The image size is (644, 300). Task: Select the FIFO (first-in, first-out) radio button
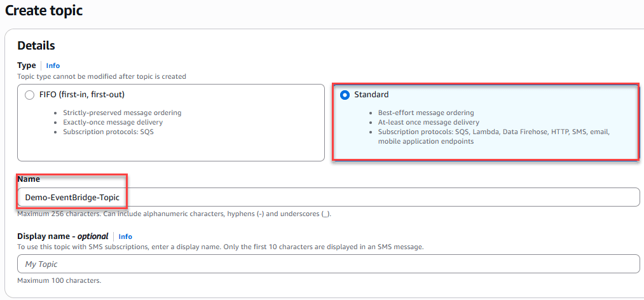click(x=29, y=95)
